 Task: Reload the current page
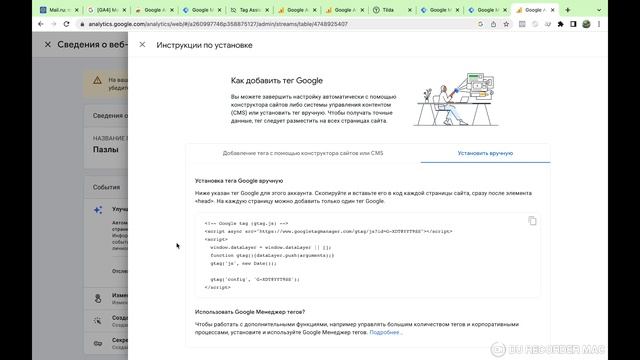click(x=67, y=24)
